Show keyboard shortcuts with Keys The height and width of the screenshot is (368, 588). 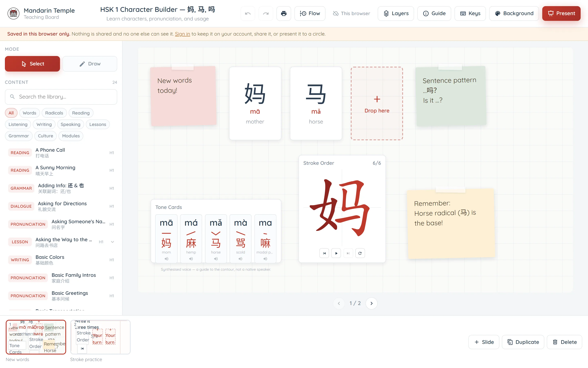[470, 13]
